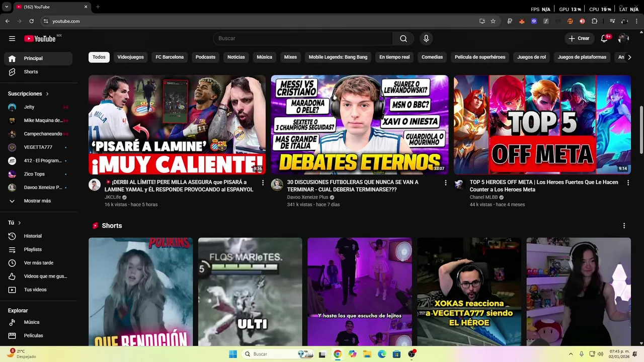Bookmark this page with the star
The height and width of the screenshot is (362, 644).
tap(493, 21)
